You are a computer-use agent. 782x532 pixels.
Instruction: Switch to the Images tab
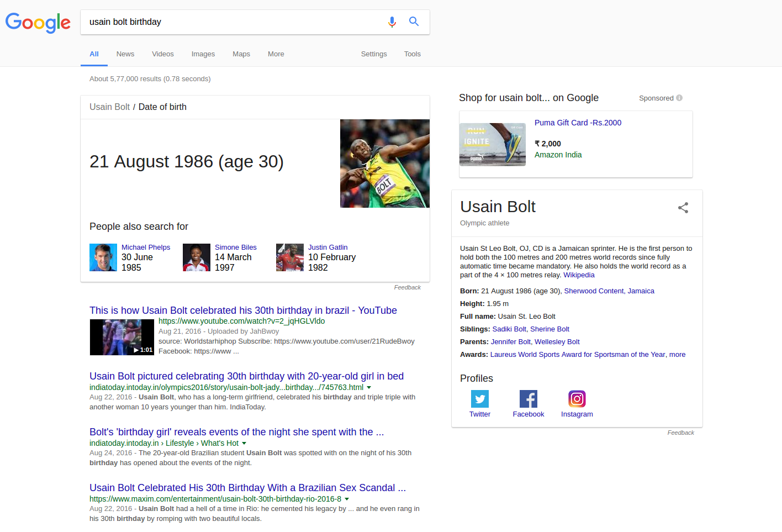203,54
